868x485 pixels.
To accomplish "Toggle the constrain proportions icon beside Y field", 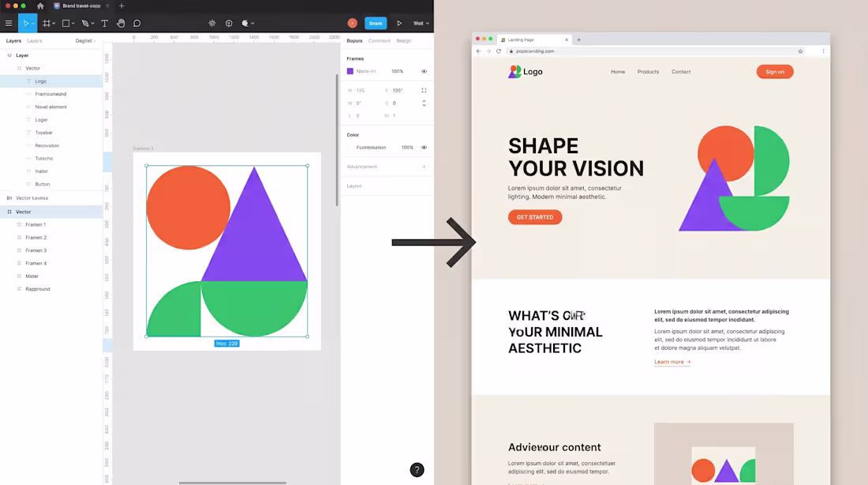I will (424, 90).
